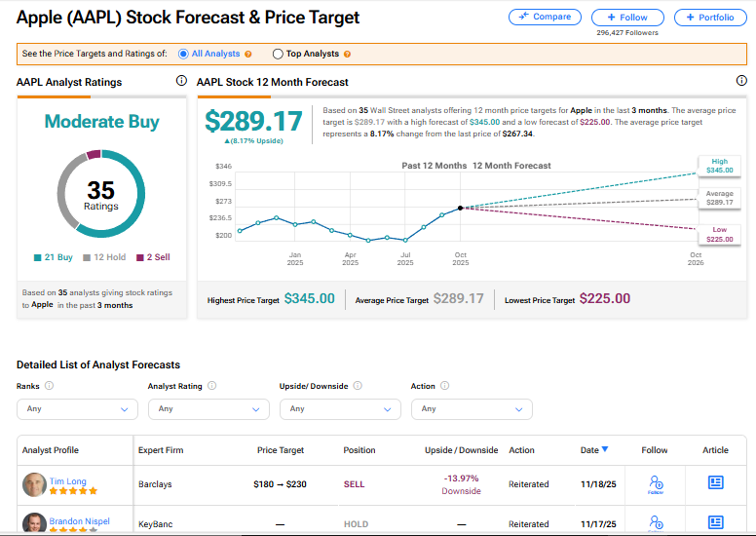The width and height of the screenshot is (756, 536).
Task: Sort by the Date column arrow
Action: click(x=605, y=449)
